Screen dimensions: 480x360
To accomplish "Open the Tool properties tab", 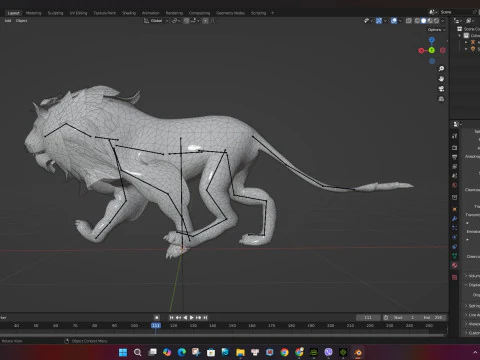I will click(454, 136).
